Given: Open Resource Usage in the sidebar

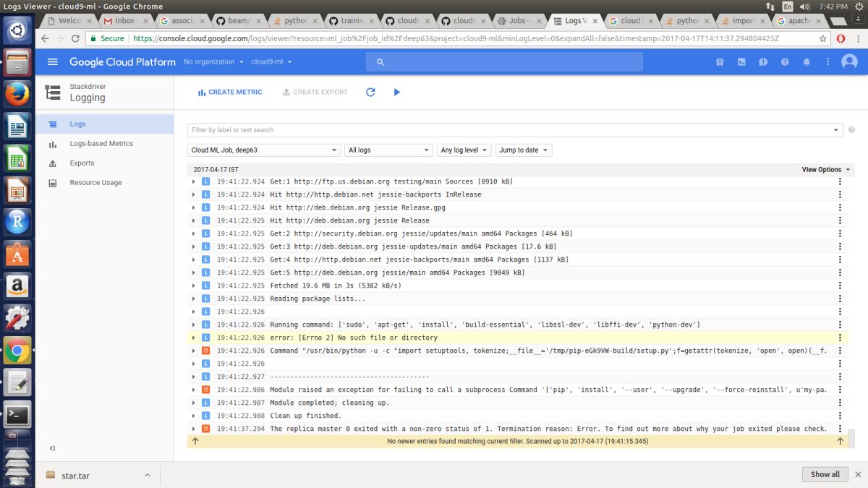Looking at the screenshot, I should [x=105, y=183].
